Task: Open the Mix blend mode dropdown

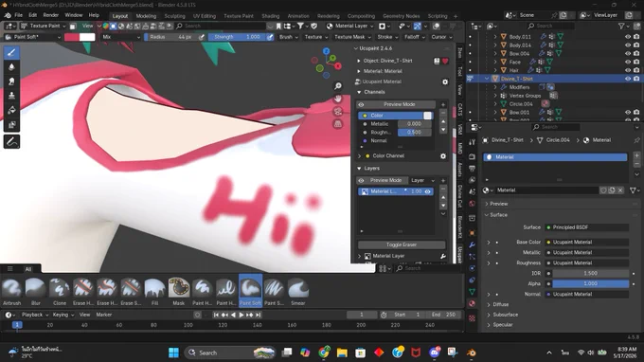Action: [x=121, y=37]
